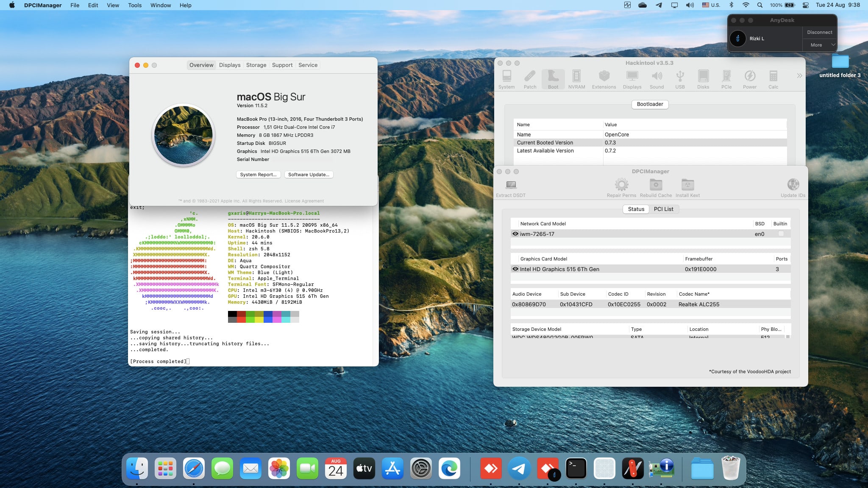
Task: Switch to the PCI List tab
Action: coord(664,209)
